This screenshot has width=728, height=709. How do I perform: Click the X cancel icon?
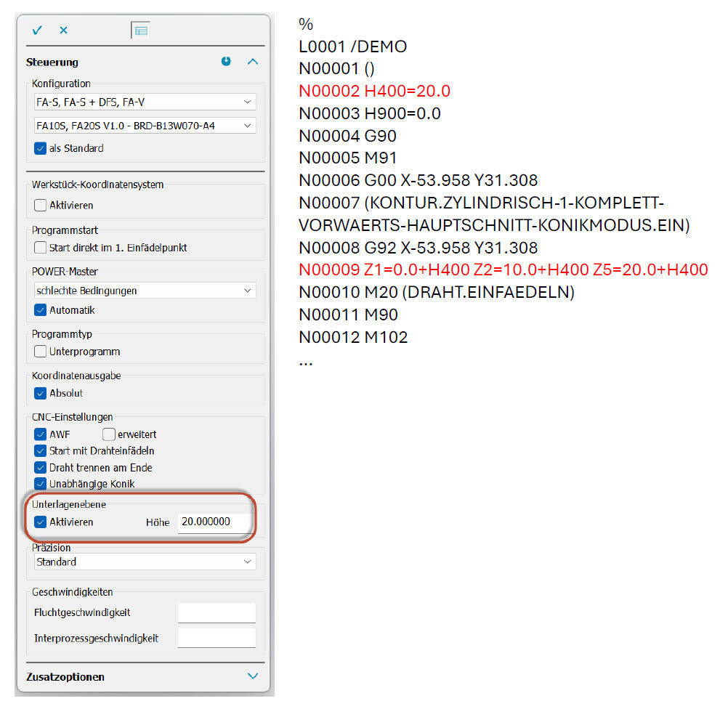pyautogui.click(x=63, y=31)
